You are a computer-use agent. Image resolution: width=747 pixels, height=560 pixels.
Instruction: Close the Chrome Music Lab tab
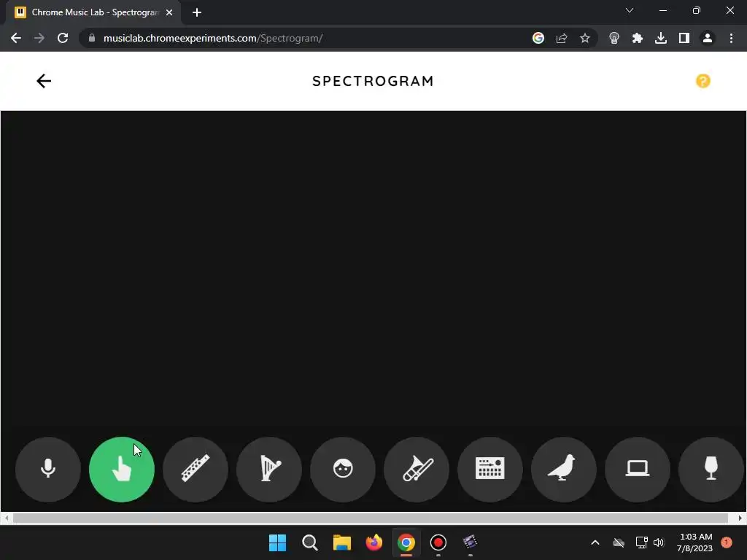[169, 12]
